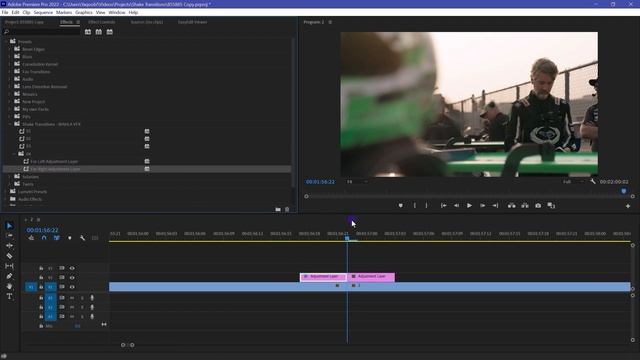
Task: Click the Go to Out point button
Action: 495,206
